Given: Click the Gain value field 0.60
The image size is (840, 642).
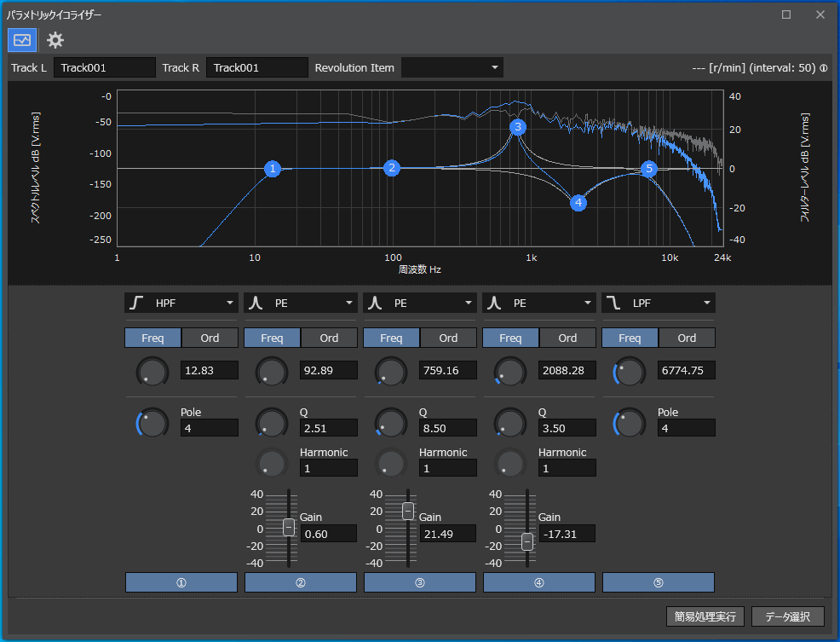Looking at the screenshot, I should coord(328,534).
